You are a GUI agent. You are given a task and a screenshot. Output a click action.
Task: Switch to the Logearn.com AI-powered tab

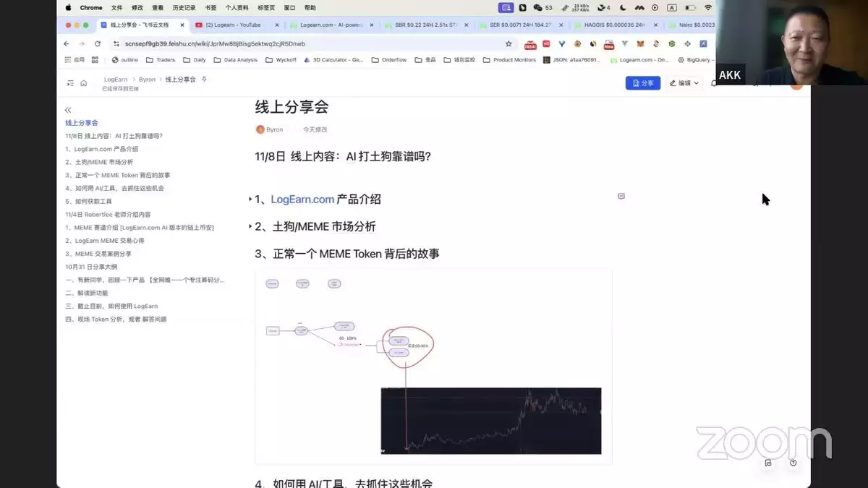[x=331, y=25]
